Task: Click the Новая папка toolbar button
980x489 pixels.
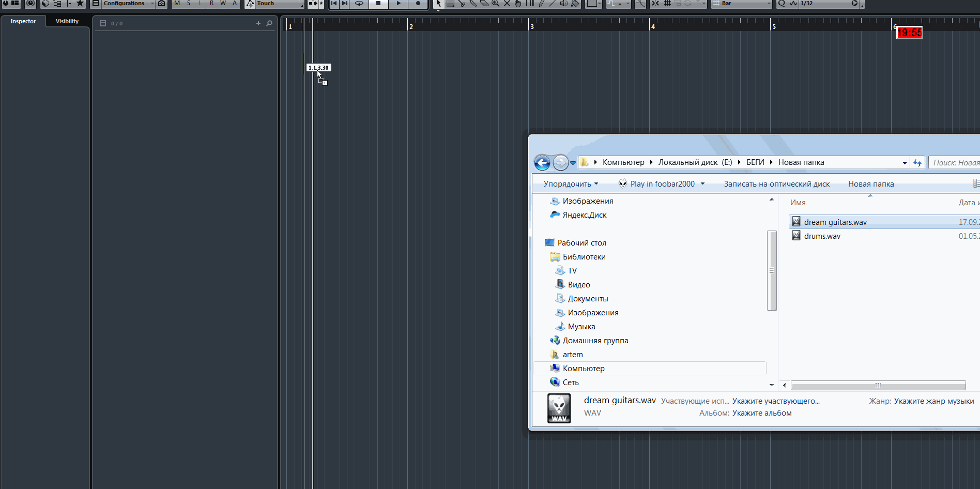Action: click(871, 184)
